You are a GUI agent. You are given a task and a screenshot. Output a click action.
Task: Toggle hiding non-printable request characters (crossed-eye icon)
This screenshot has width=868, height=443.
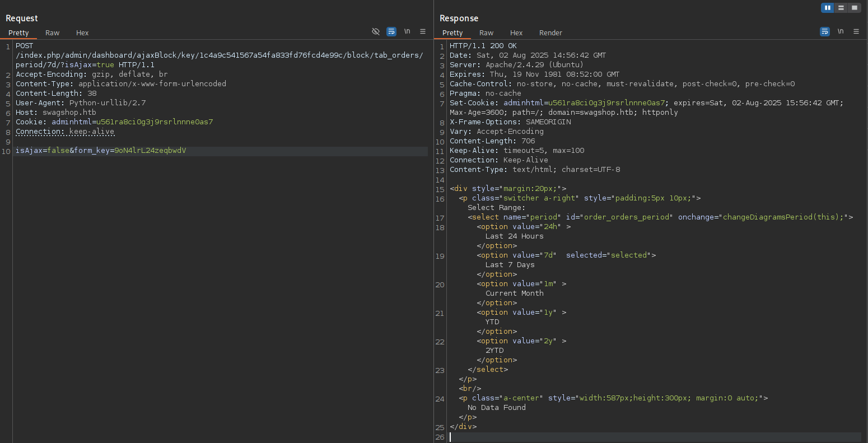376,31
